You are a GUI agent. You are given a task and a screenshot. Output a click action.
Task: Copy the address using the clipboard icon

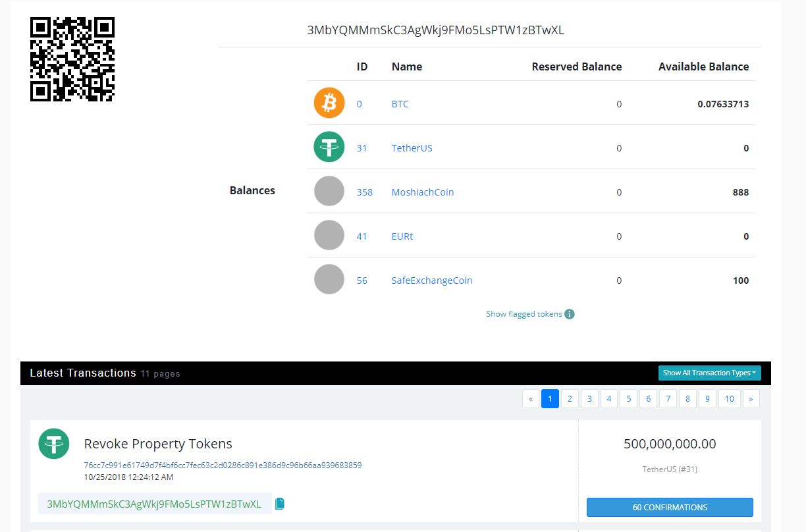(x=279, y=503)
